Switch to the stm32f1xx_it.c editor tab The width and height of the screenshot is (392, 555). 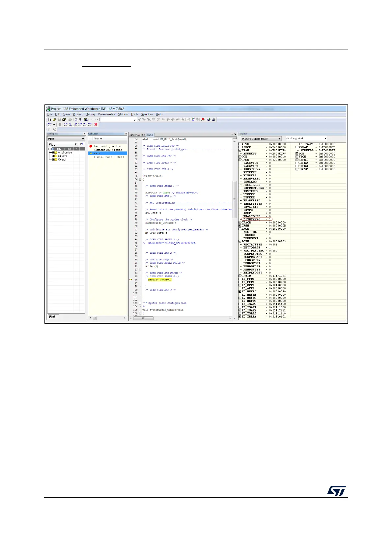point(137,135)
